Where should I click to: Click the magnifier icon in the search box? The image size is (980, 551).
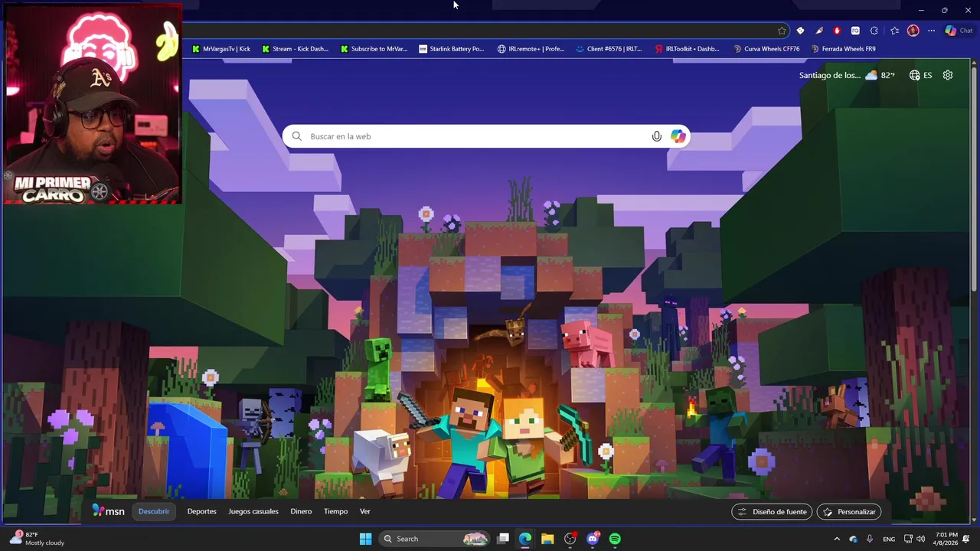coord(297,136)
